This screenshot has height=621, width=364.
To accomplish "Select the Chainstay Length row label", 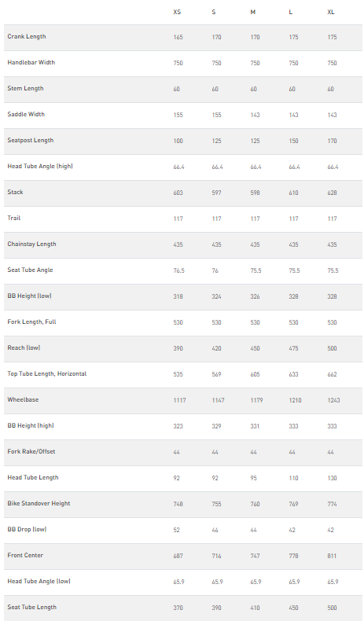I will [x=31, y=244].
